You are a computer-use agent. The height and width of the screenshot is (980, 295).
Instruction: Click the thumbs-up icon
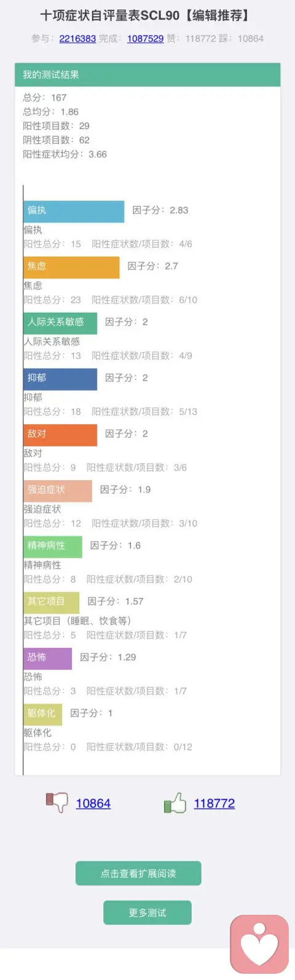tap(175, 802)
